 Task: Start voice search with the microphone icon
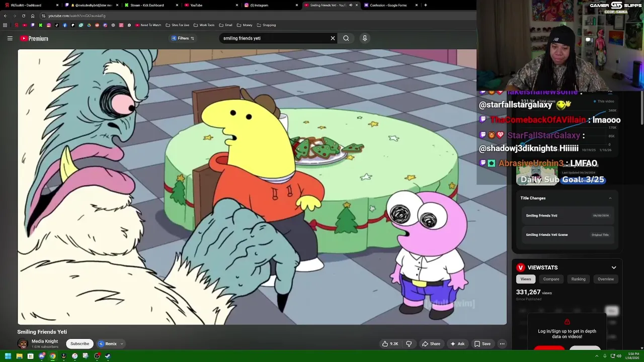tap(365, 38)
